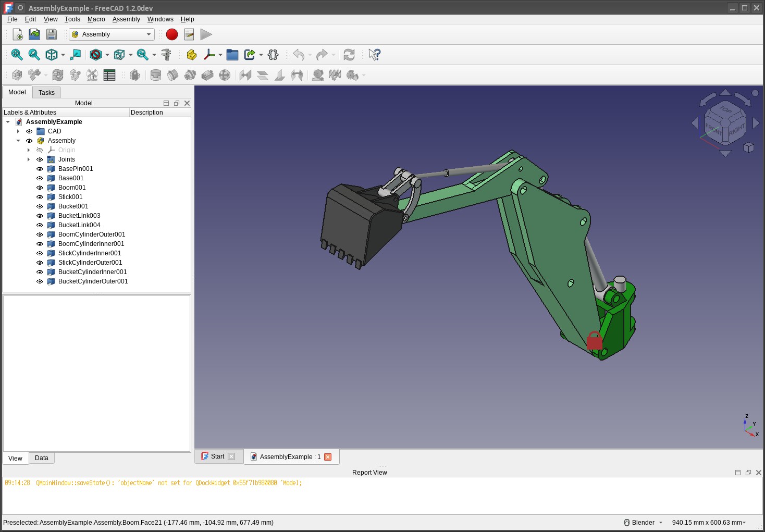Image resolution: width=765 pixels, height=532 pixels.
Task: Hide the Boom001 part via eye icon
Action: 40,188
